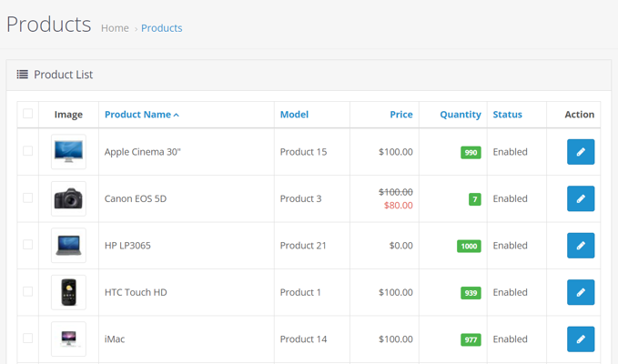The image size is (618, 364).
Task: Sort by the Model column
Action: click(294, 115)
